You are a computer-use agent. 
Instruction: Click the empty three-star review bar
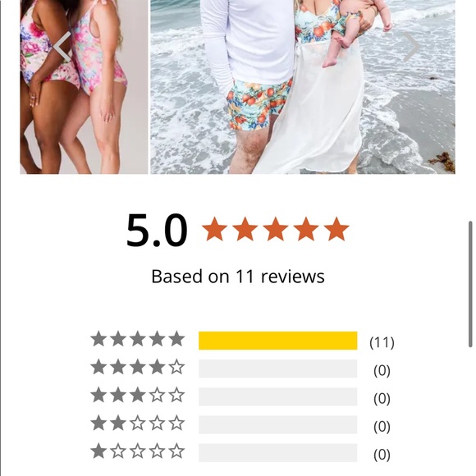(278, 396)
